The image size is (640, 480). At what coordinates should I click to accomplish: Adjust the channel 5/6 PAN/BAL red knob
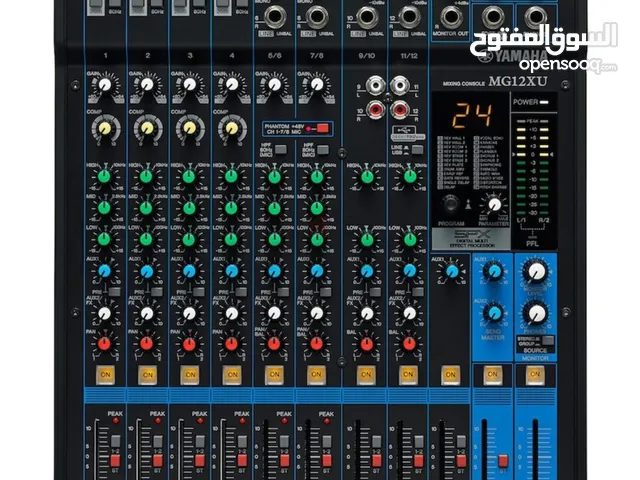pyautogui.click(x=274, y=344)
